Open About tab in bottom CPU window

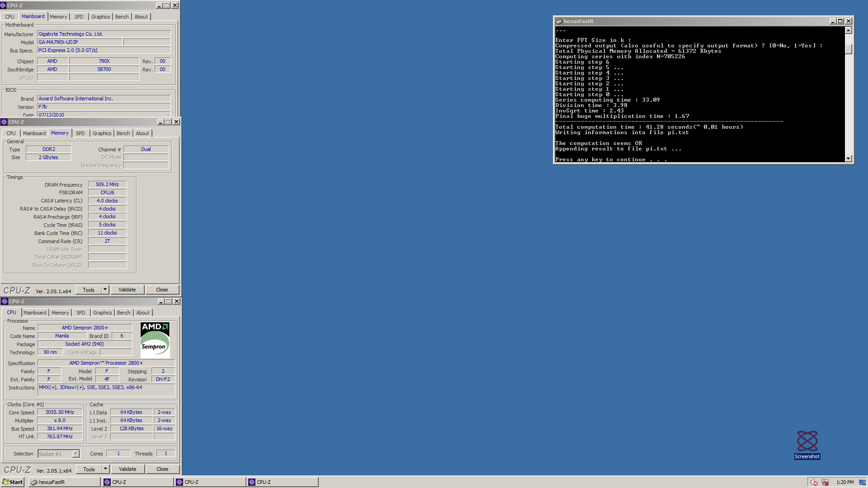click(143, 313)
